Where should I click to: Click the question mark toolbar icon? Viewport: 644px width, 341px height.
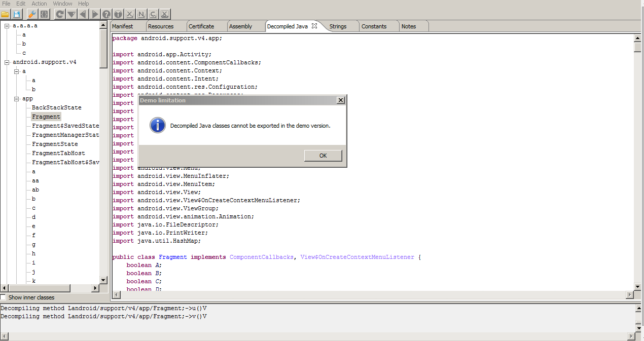106,14
